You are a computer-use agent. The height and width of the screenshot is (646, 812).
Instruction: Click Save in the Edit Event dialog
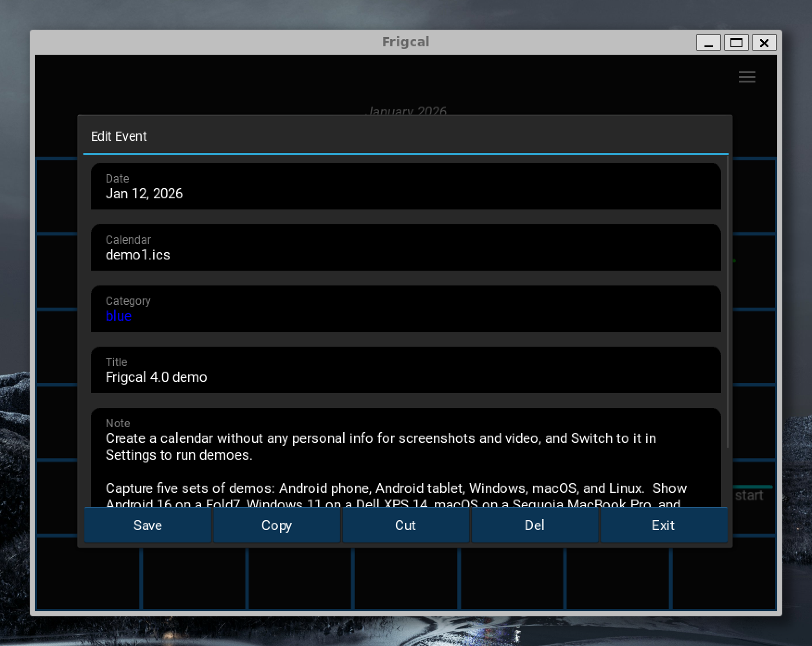[x=148, y=525]
